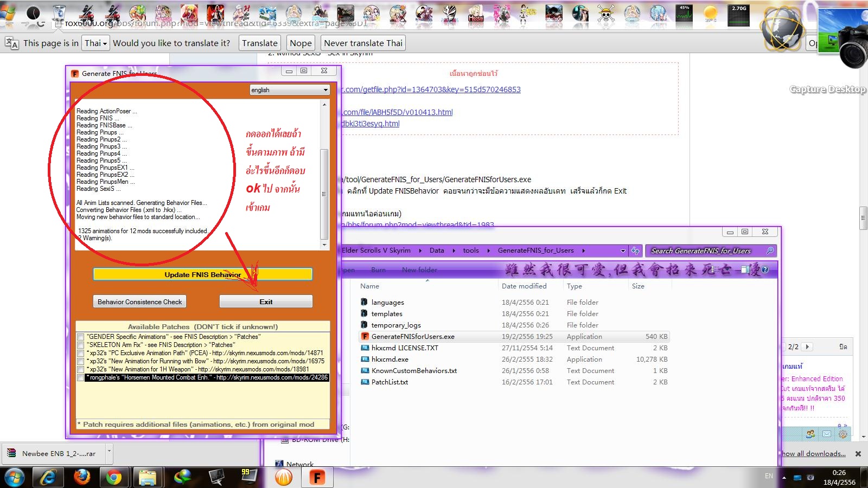Viewport: 868px width, 488px height.
Task: Click the Exit button in FNIS window
Action: 266,301
